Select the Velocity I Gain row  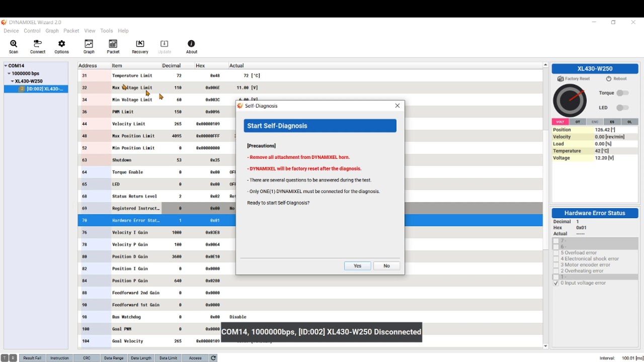[310, 232]
